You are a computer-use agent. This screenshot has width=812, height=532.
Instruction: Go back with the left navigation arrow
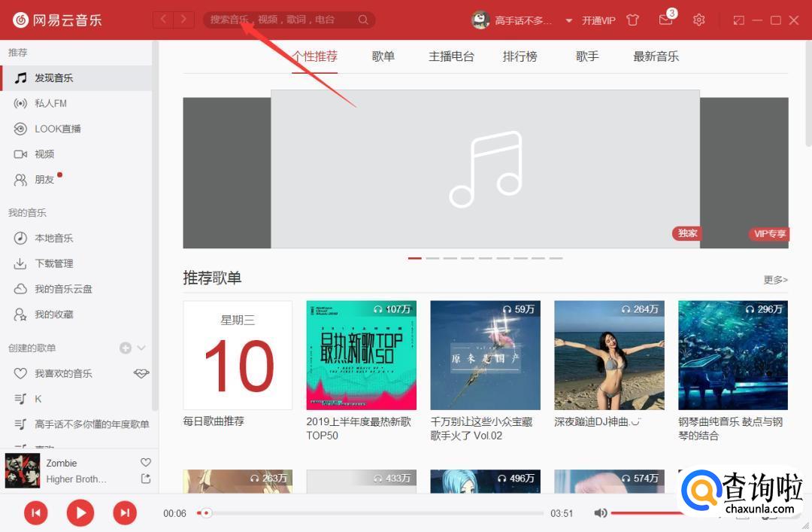(164, 20)
